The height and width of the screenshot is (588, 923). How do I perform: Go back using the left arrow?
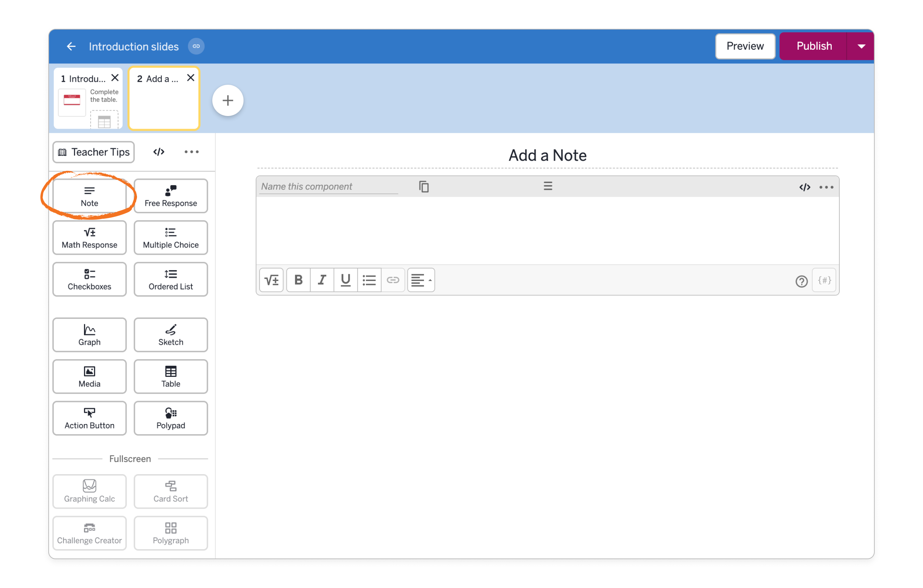tap(71, 46)
